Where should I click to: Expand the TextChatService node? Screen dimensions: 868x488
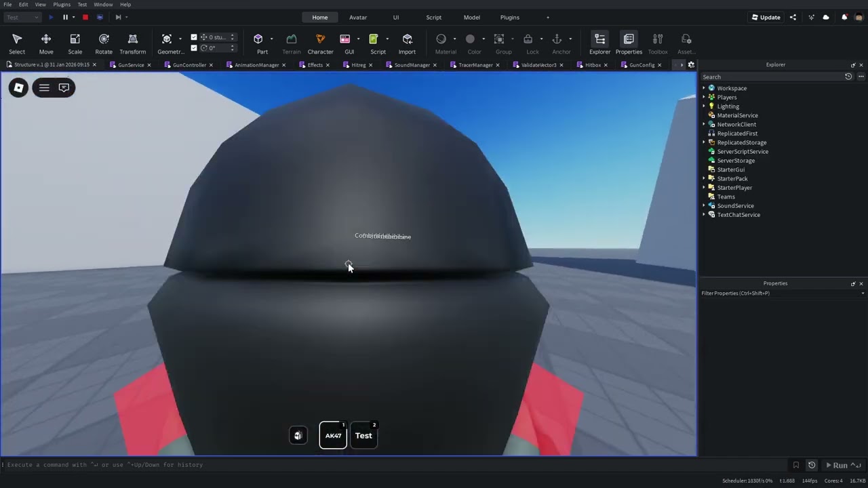[704, 215]
